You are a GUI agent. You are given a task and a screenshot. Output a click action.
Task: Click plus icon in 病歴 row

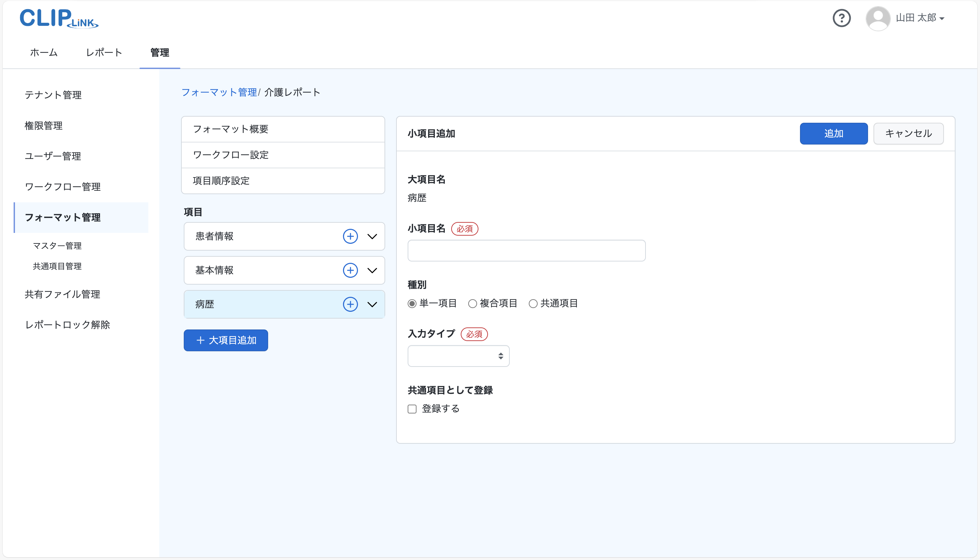[350, 304]
